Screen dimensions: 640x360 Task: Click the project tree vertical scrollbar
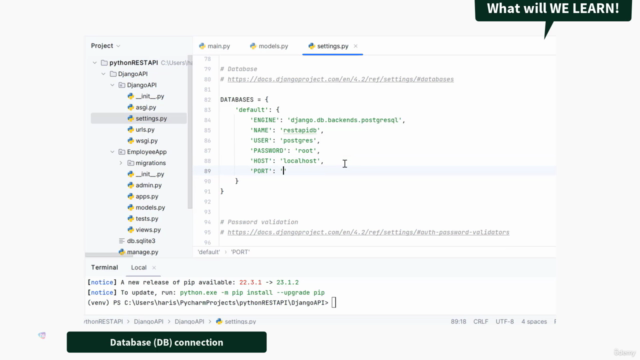click(x=190, y=131)
